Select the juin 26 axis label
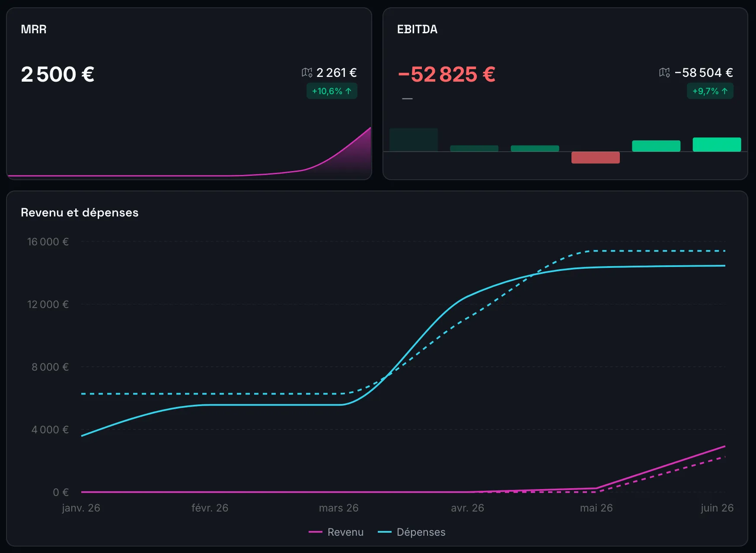This screenshot has height=553, width=756. click(717, 508)
